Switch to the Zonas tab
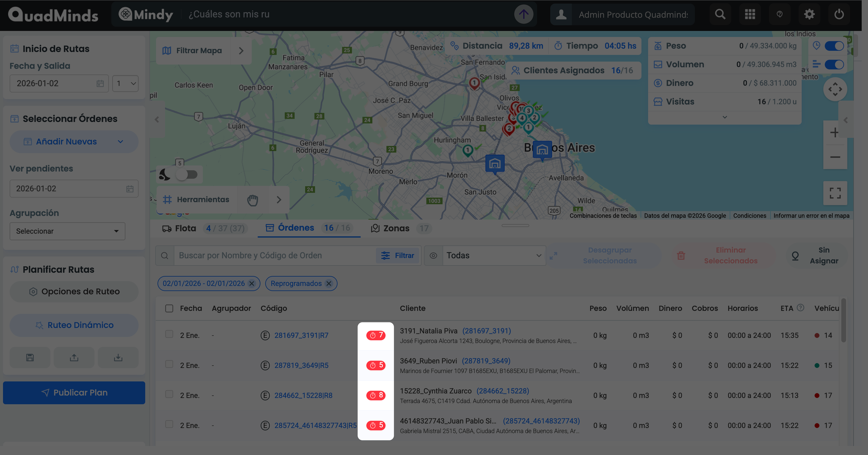The width and height of the screenshot is (868, 455). 396,228
